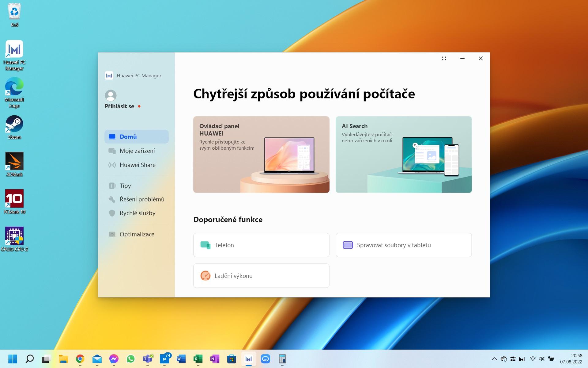Open taskbar Search
The image size is (588, 368).
[29, 359]
